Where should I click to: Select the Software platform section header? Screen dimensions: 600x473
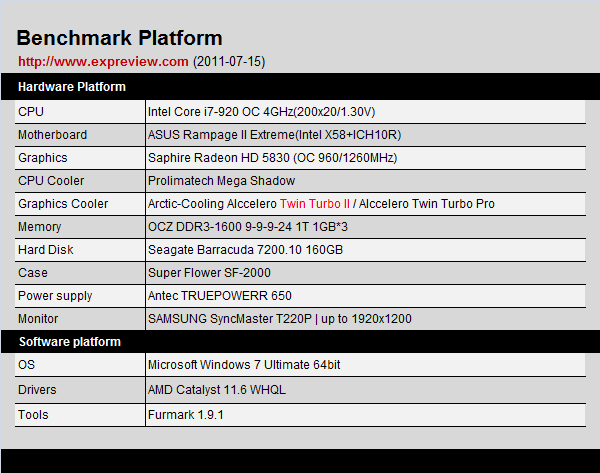pos(69,342)
